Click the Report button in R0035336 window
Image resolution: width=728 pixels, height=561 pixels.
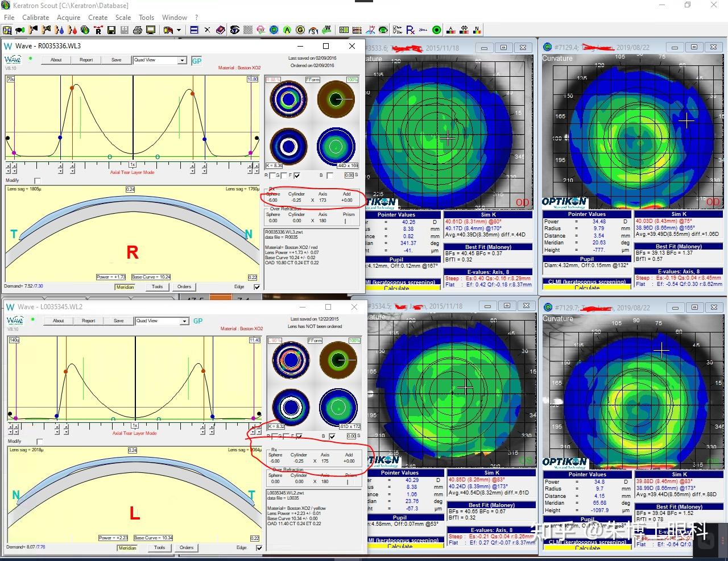point(86,60)
